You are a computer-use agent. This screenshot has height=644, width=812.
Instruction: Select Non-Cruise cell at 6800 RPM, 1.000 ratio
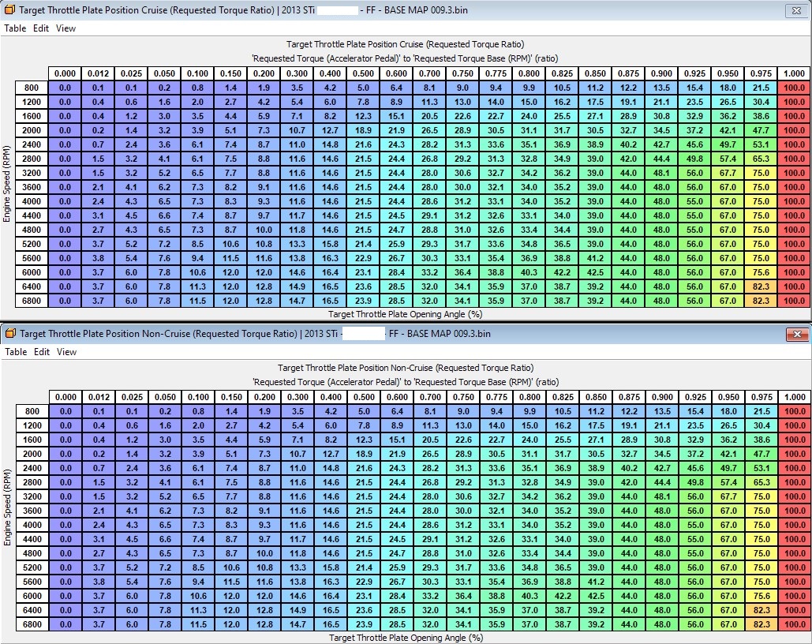[x=794, y=624]
